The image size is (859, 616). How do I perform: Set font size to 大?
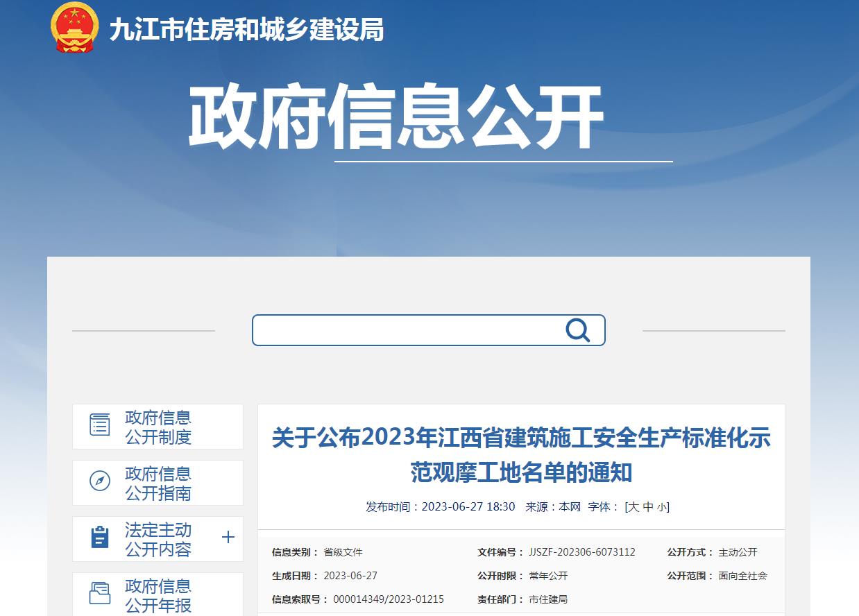(633, 507)
